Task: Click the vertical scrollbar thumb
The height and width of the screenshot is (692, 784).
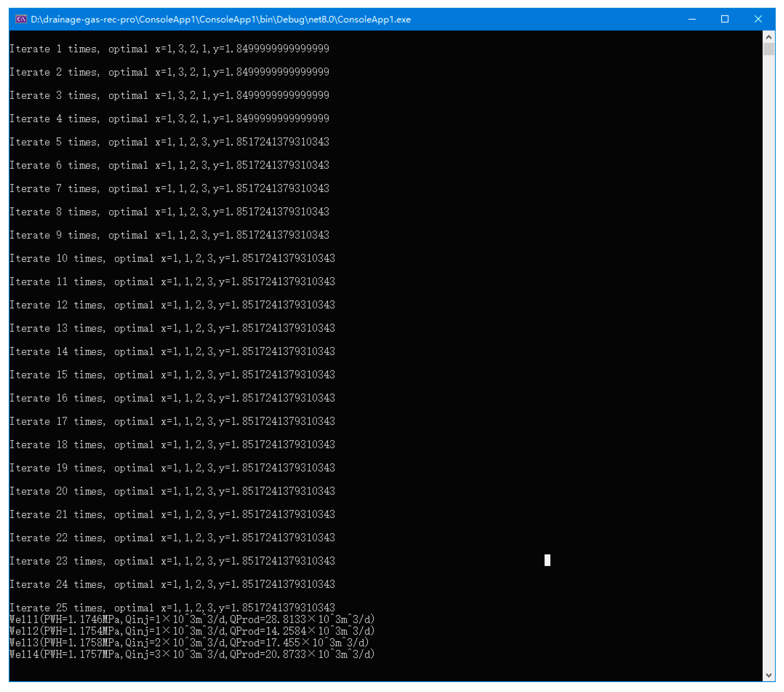Action: 768,49
